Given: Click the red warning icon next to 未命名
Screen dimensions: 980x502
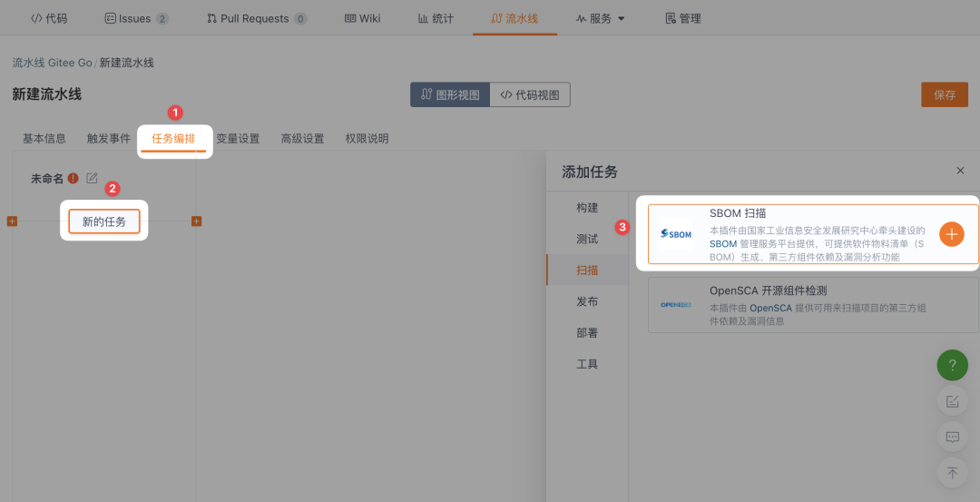Looking at the screenshot, I should pyautogui.click(x=73, y=179).
